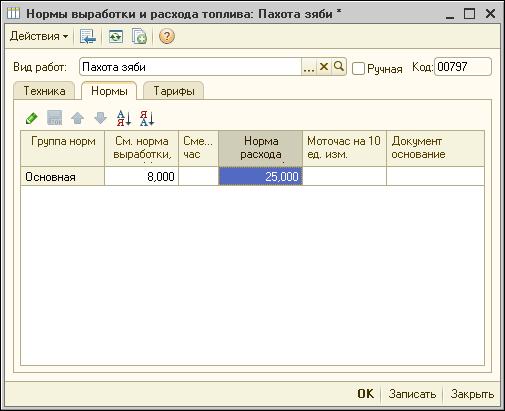Switch to the Техника tab
This screenshot has width=505, height=411.
click(x=44, y=91)
